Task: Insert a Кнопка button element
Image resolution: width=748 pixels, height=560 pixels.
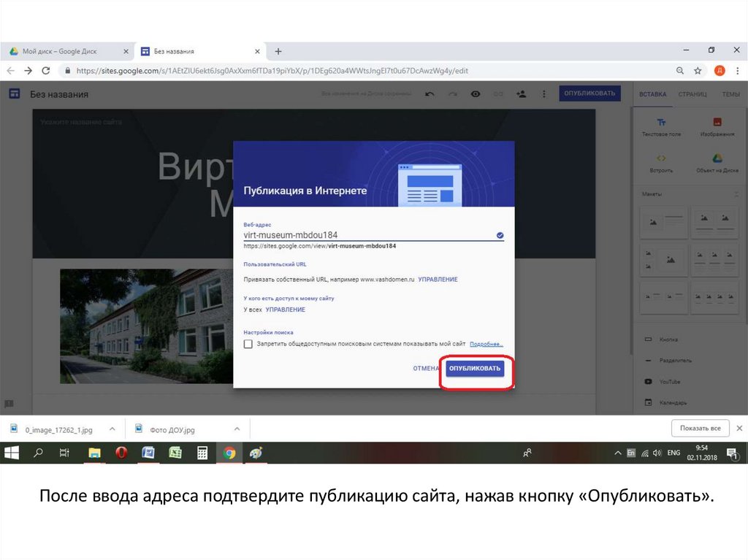Action: 661,340
